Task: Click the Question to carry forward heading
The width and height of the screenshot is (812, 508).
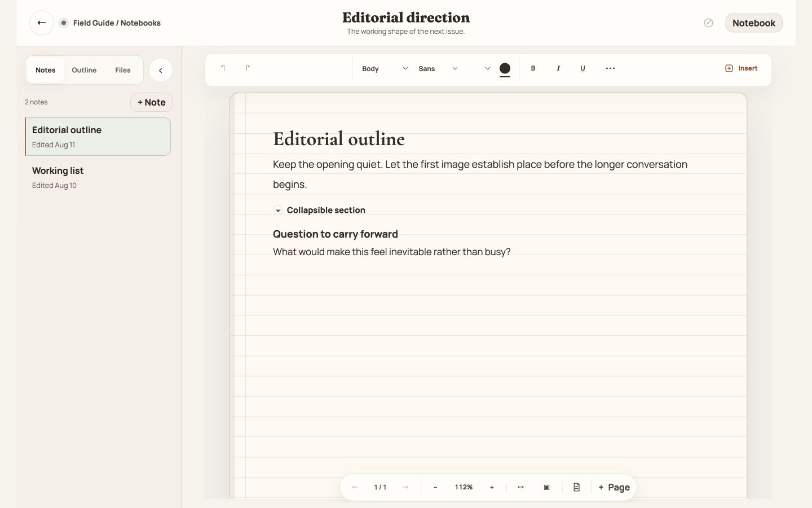Action: pyautogui.click(x=336, y=234)
